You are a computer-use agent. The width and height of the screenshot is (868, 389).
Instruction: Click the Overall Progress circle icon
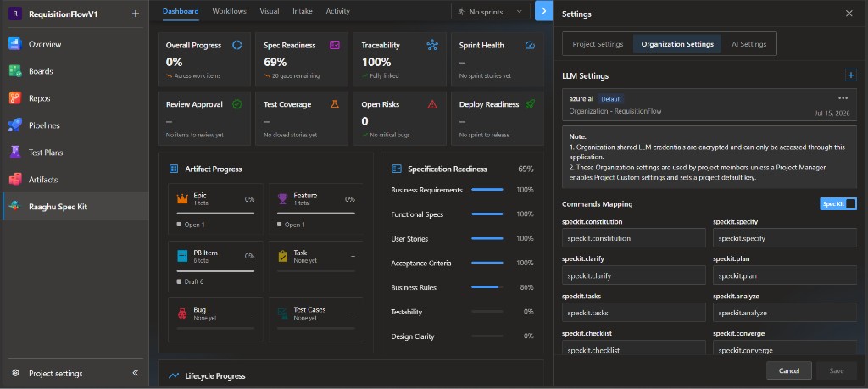237,46
